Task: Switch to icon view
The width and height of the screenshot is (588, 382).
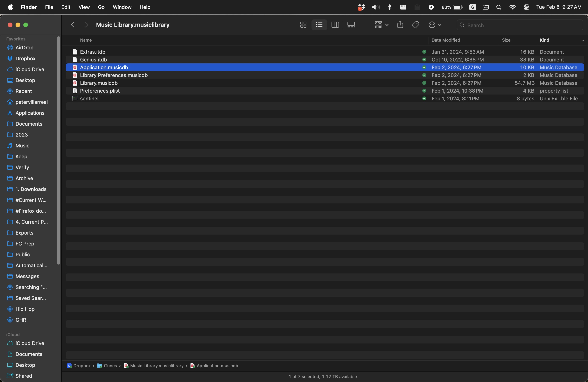Action: pyautogui.click(x=303, y=25)
